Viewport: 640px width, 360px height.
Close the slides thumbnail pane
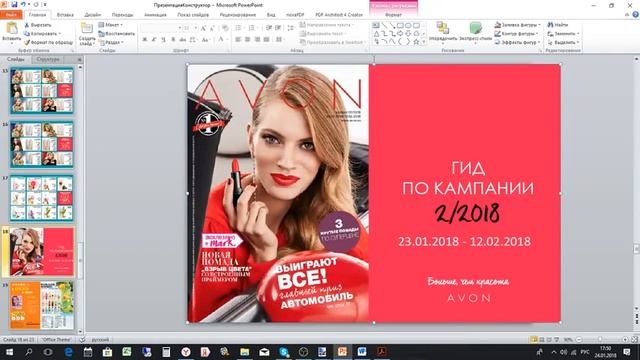[x=79, y=60]
